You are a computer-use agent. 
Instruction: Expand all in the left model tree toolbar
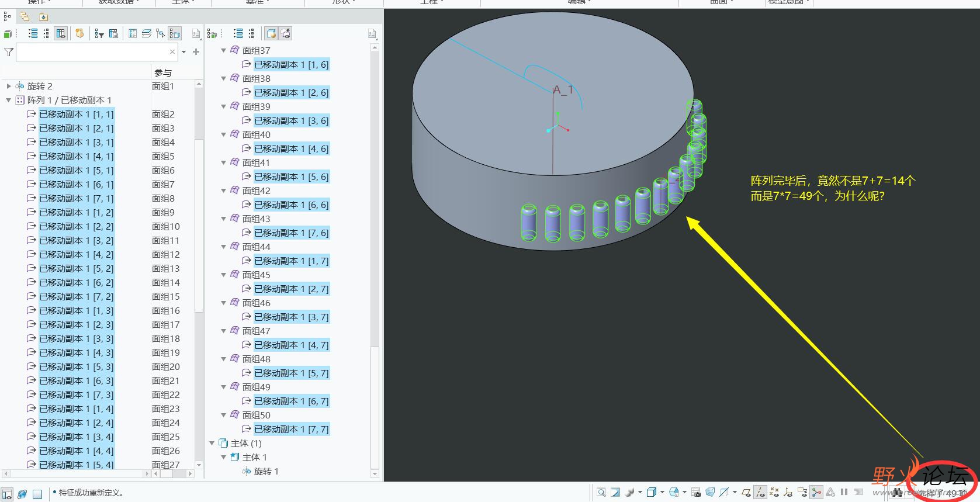33,33
